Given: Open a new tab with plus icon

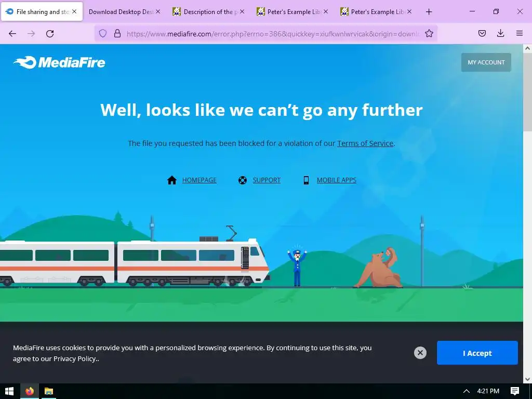Looking at the screenshot, I should point(429,12).
